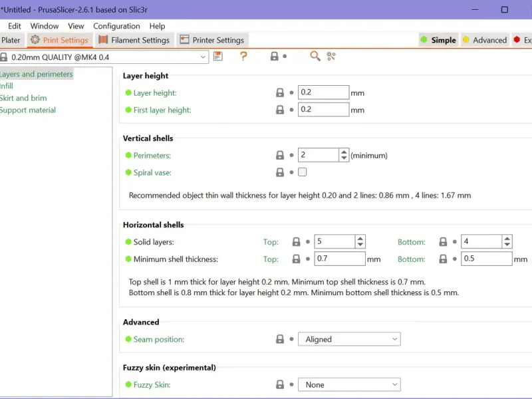The image size is (532, 399).
Task: Click the orange question mark help icon
Action: pyautogui.click(x=243, y=57)
